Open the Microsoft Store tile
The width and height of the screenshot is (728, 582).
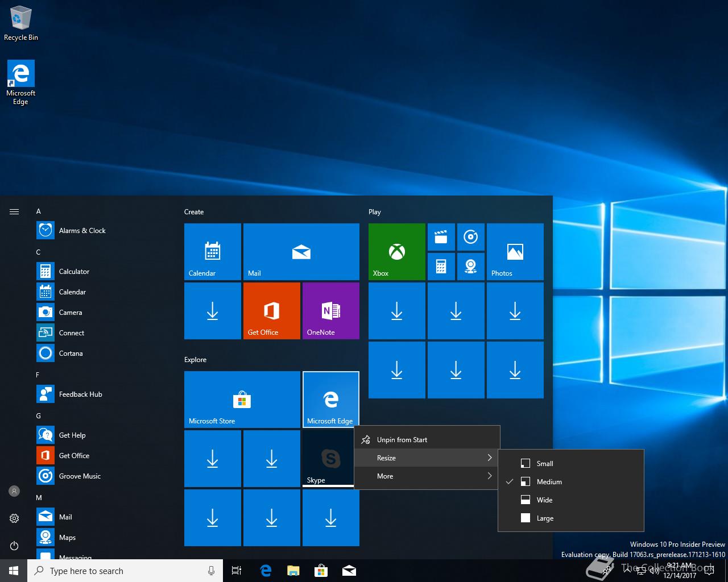coord(242,400)
